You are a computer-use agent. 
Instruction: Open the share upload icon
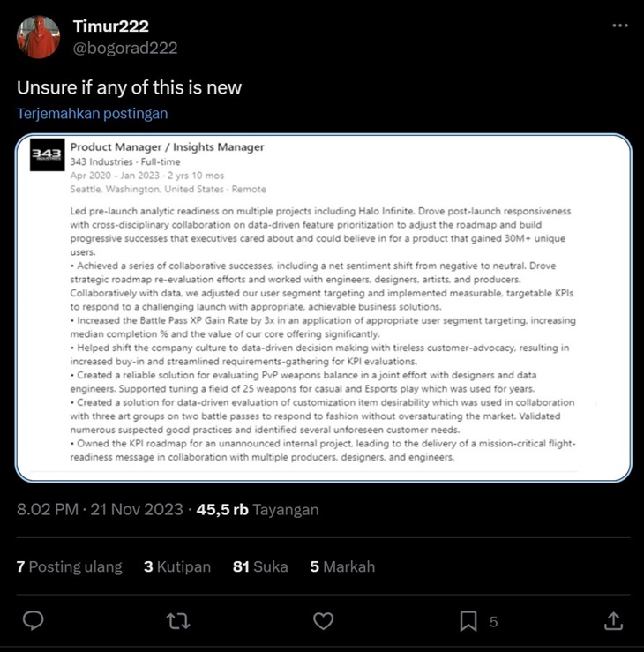point(613,621)
